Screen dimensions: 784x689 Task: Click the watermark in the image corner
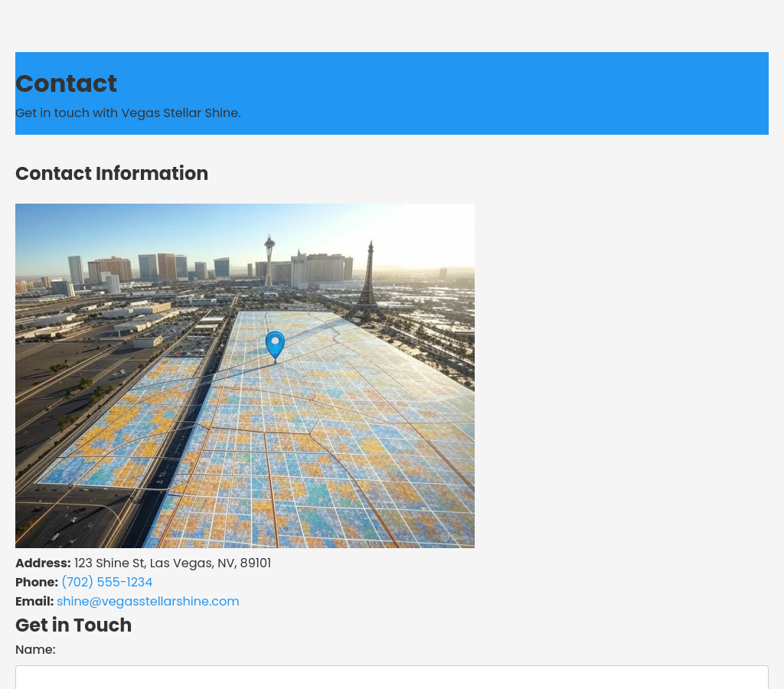click(x=455, y=537)
